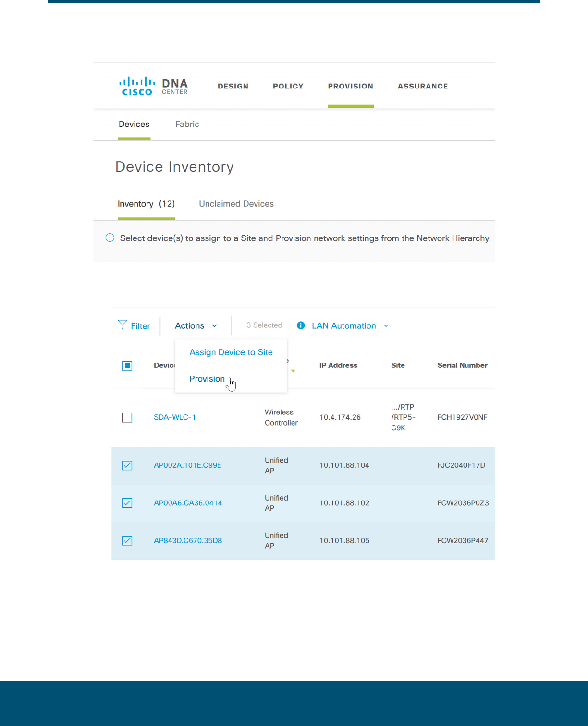This screenshot has height=726, width=588.
Task: Select the Unclaimed Devices tab
Action: pos(236,204)
